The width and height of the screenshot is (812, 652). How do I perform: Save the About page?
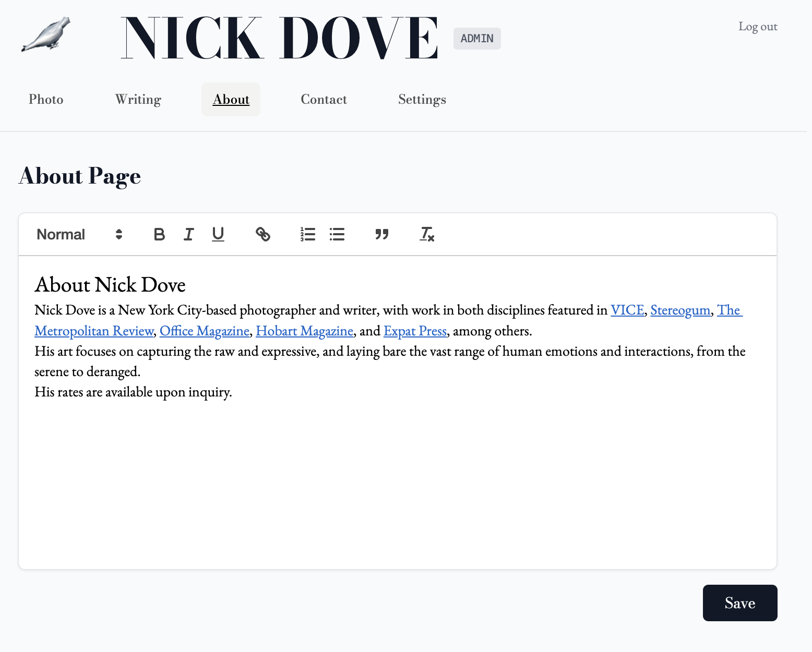740,603
